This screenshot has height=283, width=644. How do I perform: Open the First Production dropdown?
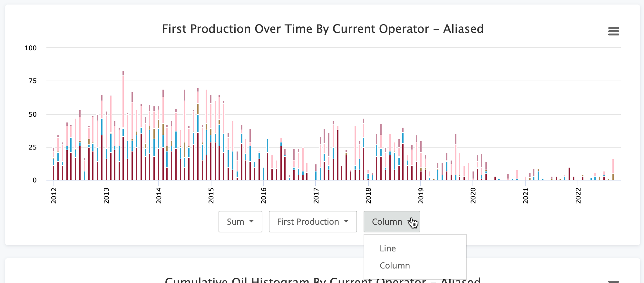313,221
